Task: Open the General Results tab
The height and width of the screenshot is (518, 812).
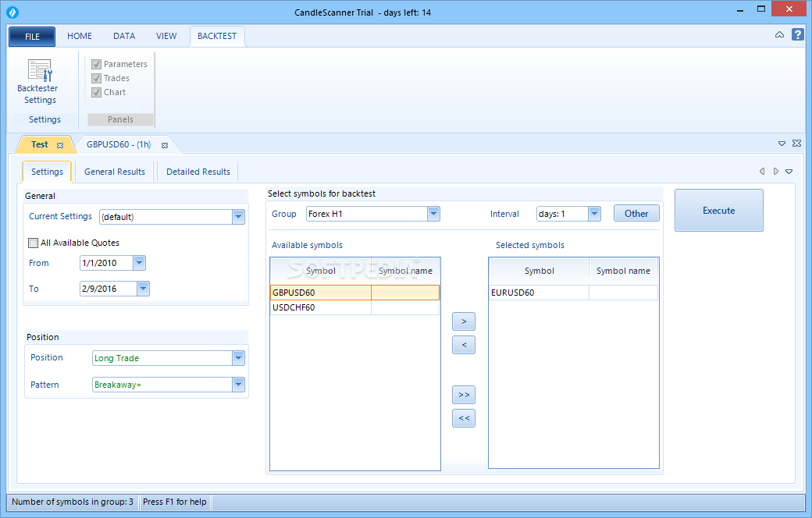Action: 115,172
